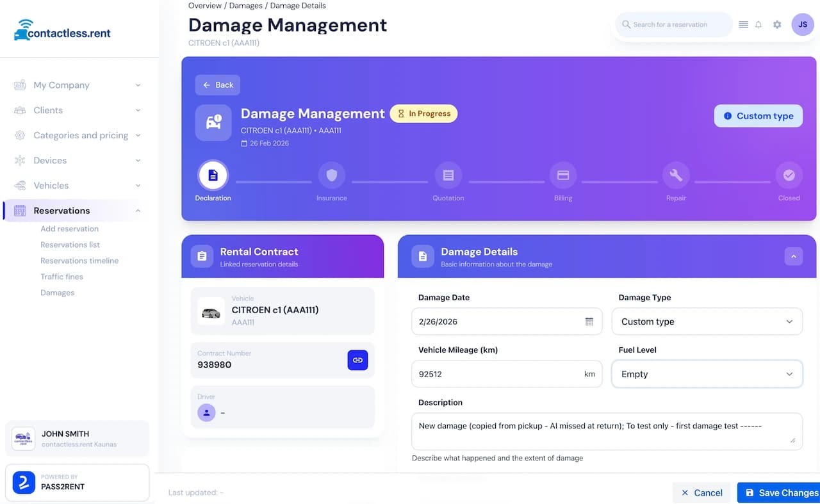Select the Declaration stage icon
The height and width of the screenshot is (504, 820).
[x=213, y=175]
